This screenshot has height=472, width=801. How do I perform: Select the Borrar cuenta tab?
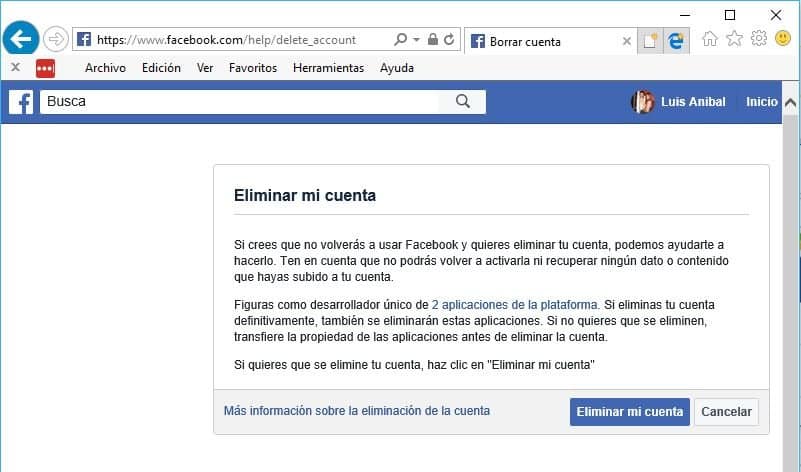coord(550,41)
